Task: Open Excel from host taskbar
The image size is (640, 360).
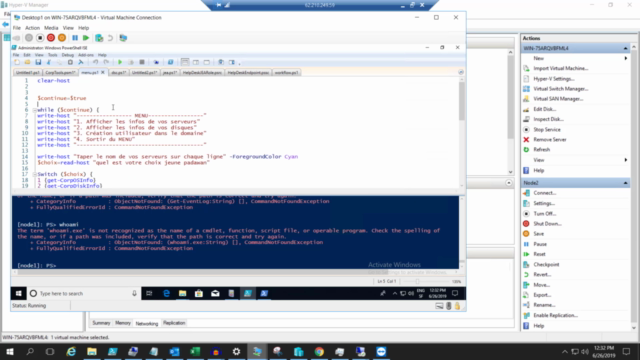Action: 195,351
